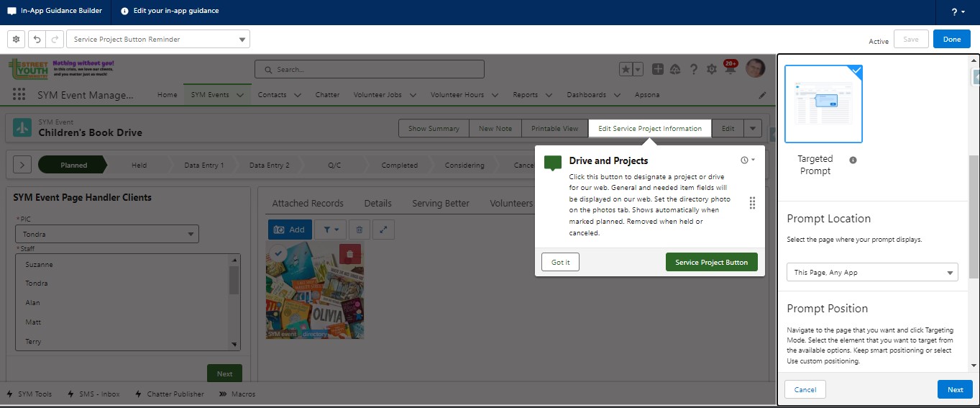Open the SYM Tools utility item
Screen dimensions: 980x408
click(29, 394)
